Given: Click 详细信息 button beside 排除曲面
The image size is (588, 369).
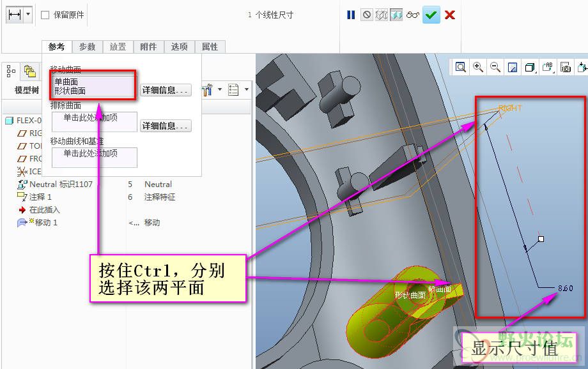Looking at the screenshot, I should click(x=166, y=126).
